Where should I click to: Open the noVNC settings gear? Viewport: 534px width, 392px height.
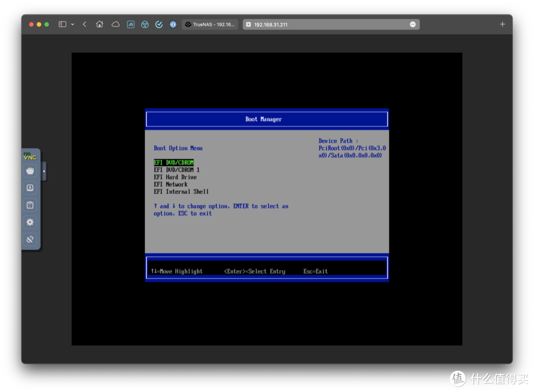click(x=30, y=222)
